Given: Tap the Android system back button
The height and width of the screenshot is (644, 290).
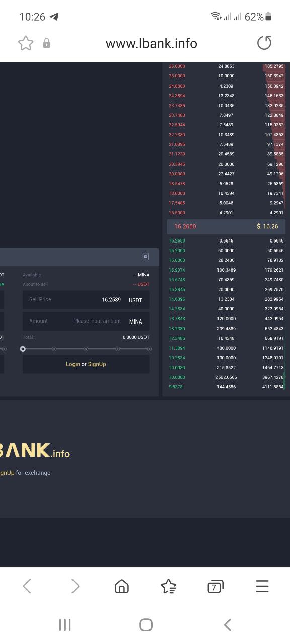Looking at the screenshot, I should click(227, 625).
